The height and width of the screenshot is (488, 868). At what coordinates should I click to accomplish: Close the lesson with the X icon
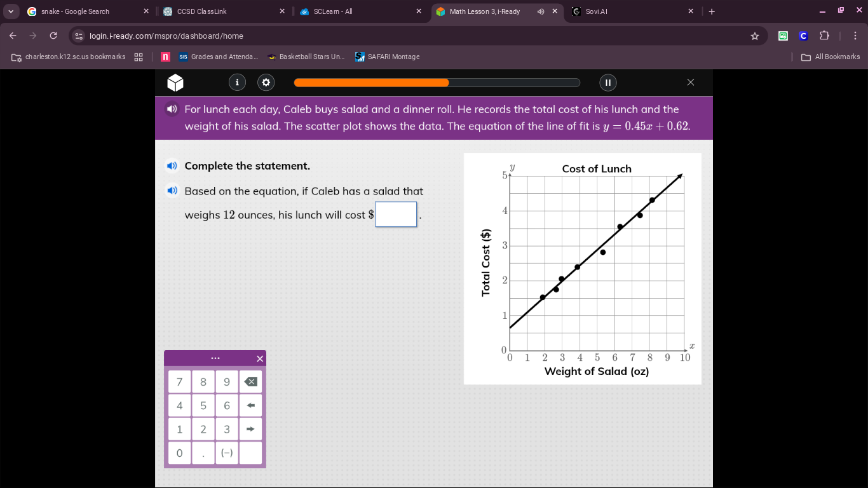[x=691, y=82]
